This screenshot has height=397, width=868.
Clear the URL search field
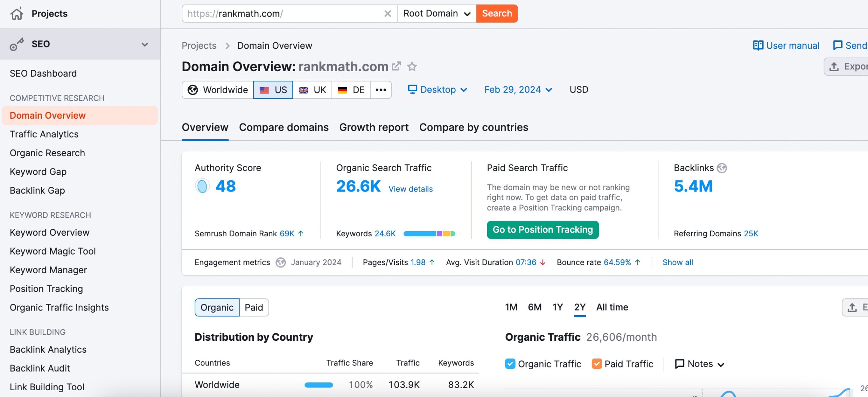[388, 14]
